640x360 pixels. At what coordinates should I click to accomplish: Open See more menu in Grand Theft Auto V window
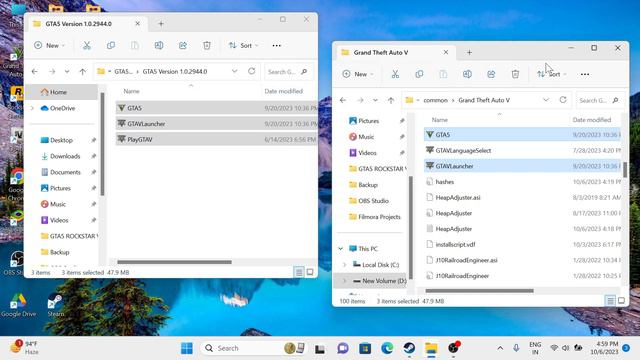point(584,74)
